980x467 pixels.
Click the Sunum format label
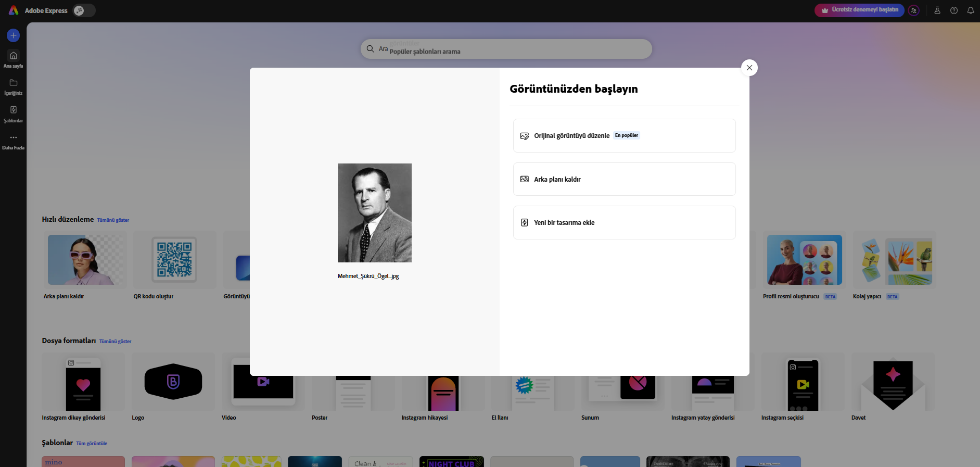click(x=590, y=418)
